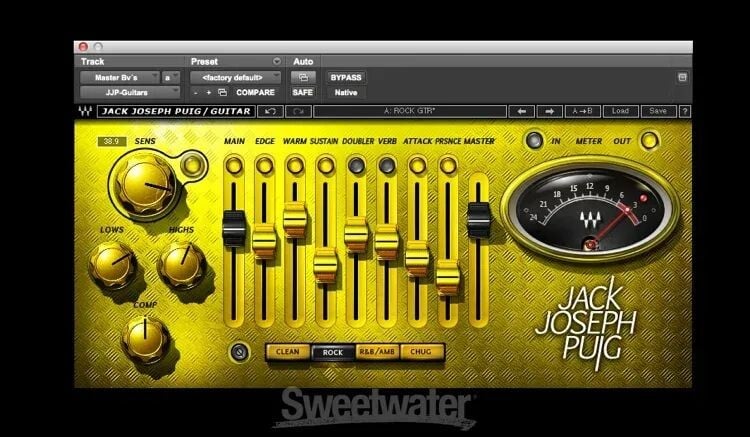750x437 pixels.
Task: Open the insert position 'a' dropdown
Action: (x=171, y=77)
